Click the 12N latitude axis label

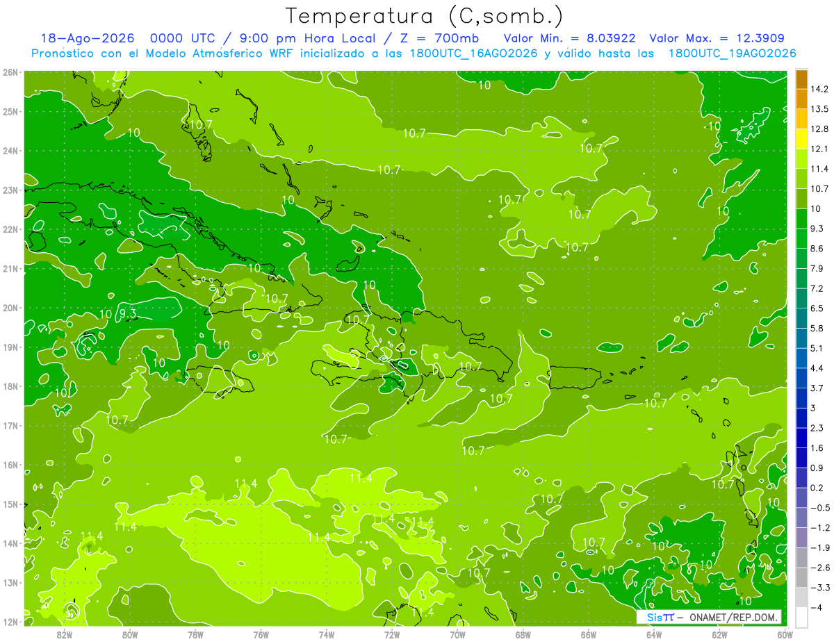tap(11, 622)
